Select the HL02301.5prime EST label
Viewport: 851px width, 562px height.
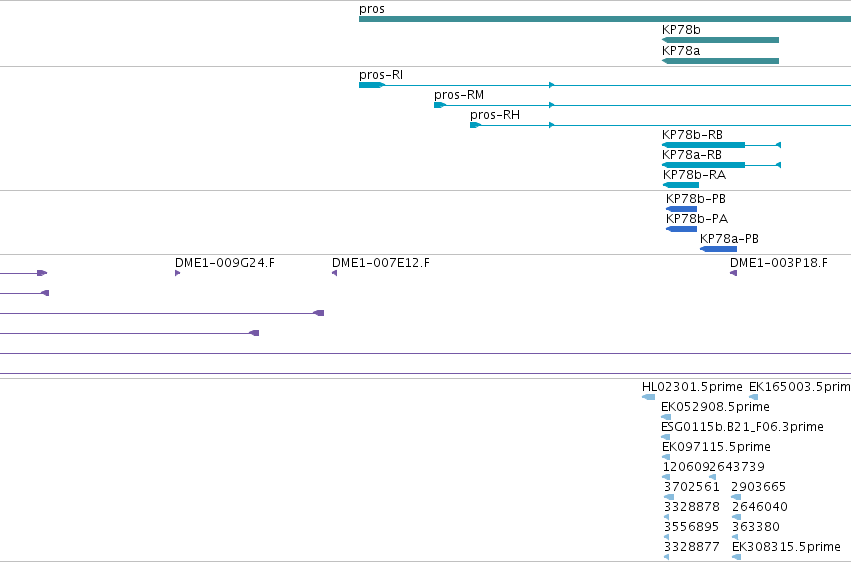pyautogui.click(x=692, y=387)
